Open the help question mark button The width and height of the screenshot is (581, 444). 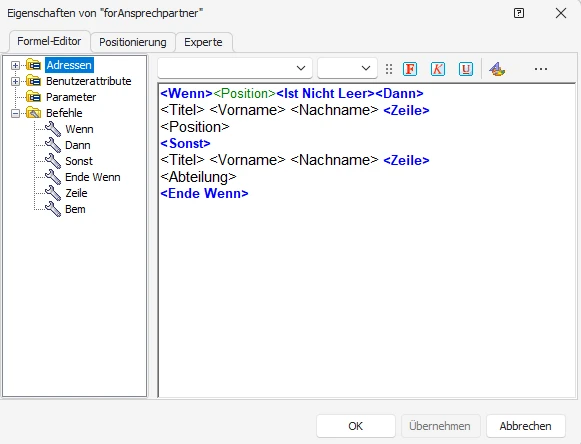[519, 13]
